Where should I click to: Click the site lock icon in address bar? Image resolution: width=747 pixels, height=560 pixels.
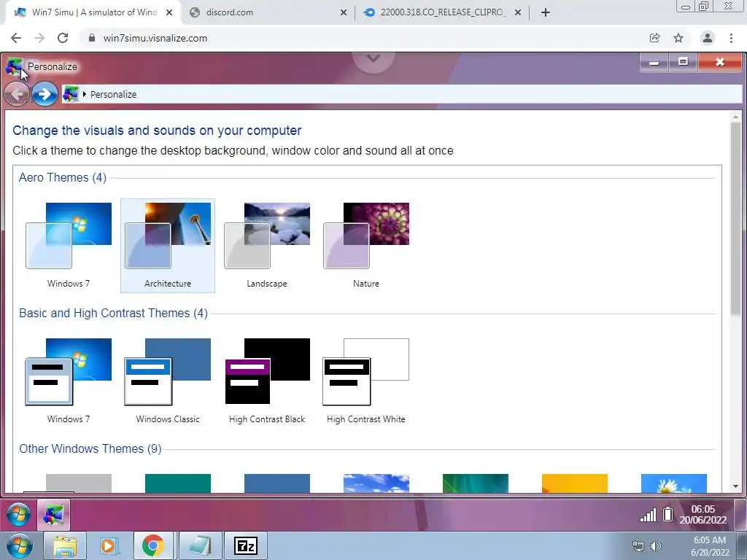[x=92, y=38]
